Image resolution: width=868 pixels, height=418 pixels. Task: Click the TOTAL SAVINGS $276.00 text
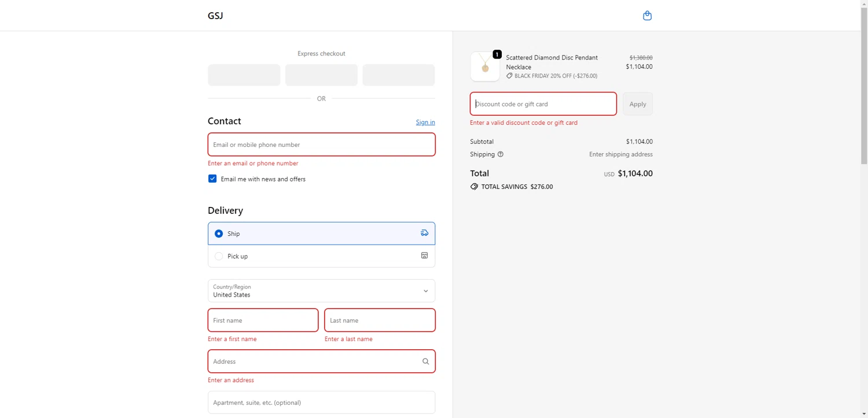coord(517,187)
